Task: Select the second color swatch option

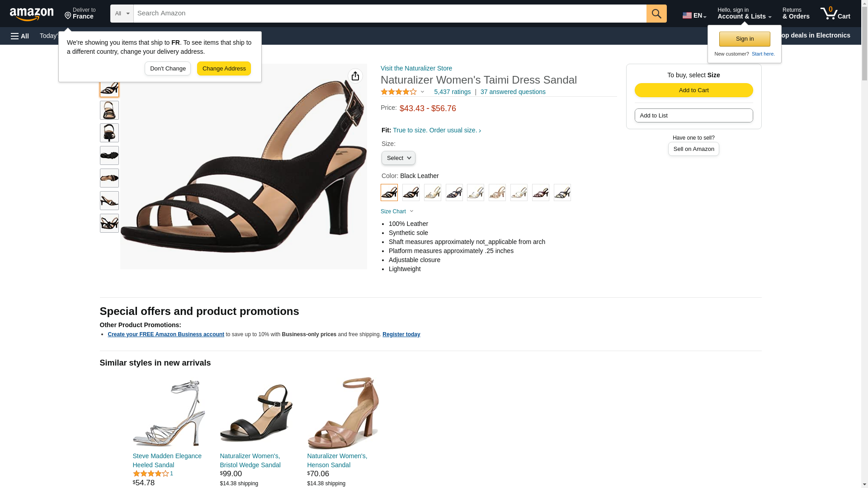Action: pos(410,192)
